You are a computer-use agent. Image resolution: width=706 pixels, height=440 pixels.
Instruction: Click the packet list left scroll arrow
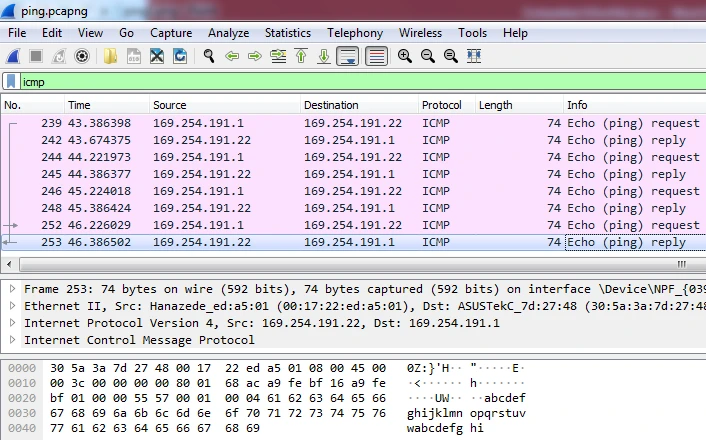[9, 264]
